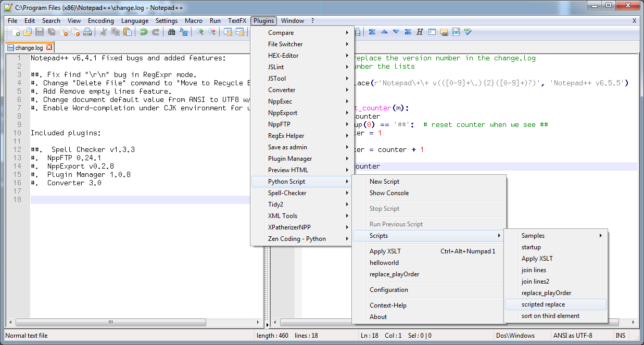The height and width of the screenshot is (345, 644).
Task: Toggle synchronized horizontal scrolling icon
Action: [x=240, y=32]
